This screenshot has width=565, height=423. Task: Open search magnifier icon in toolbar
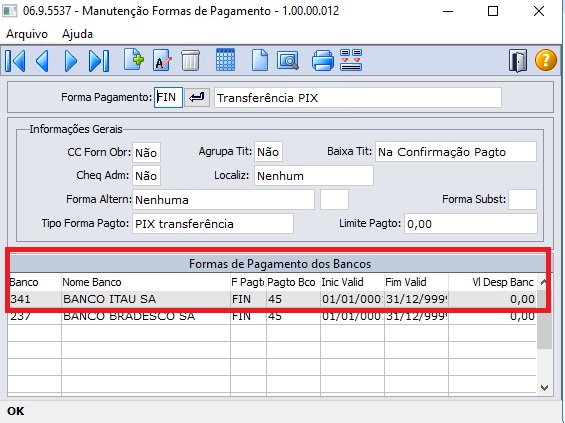(x=288, y=60)
